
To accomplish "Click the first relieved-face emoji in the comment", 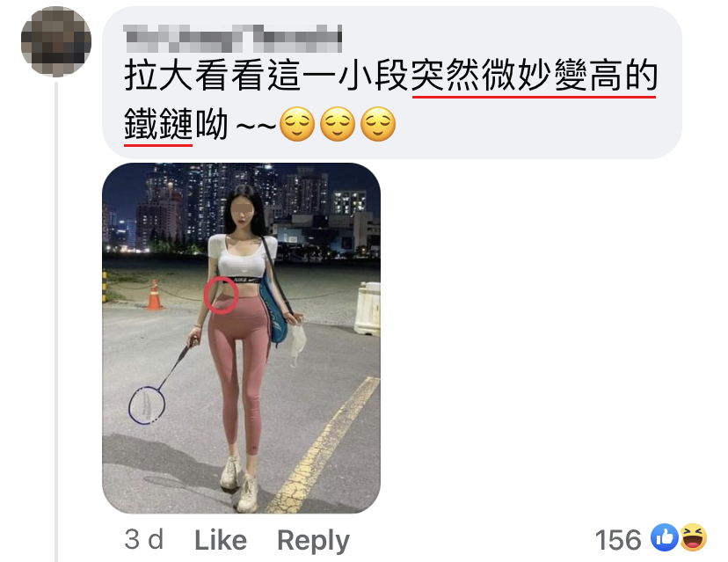I will click(297, 125).
